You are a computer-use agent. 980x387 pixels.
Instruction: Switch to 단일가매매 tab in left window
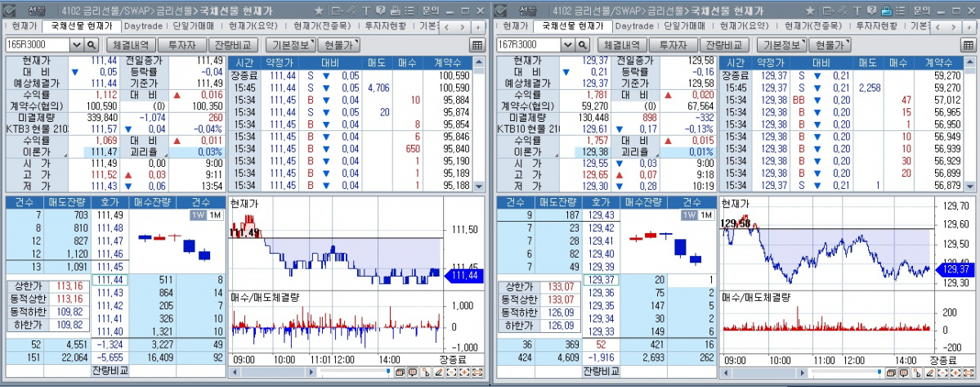(193, 25)
